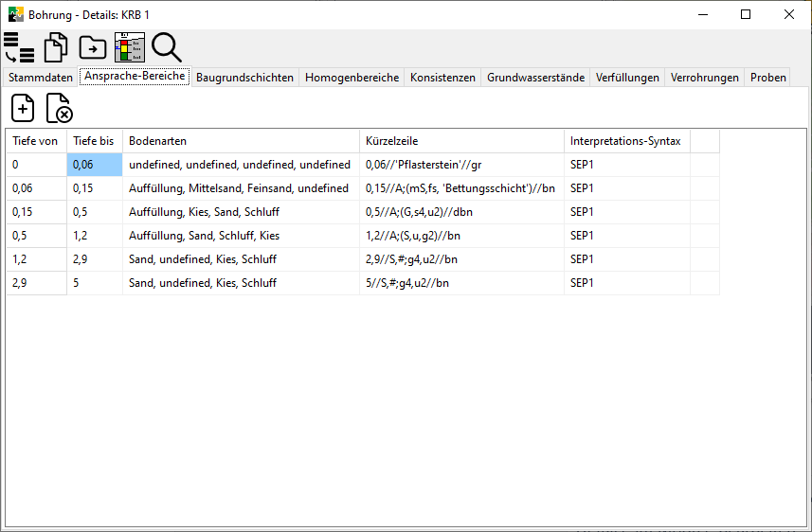Show the Proben tab
812x532 pixels.
(x=767, y=78)
